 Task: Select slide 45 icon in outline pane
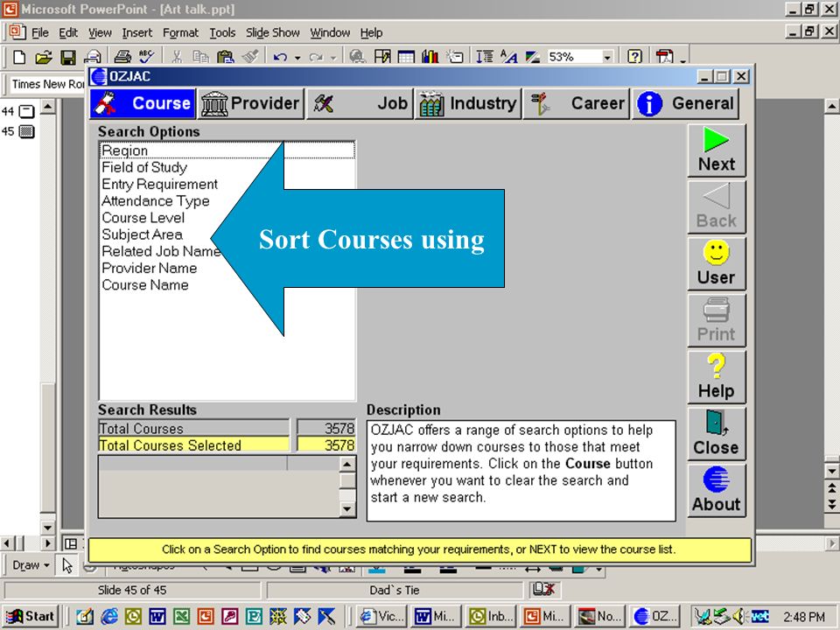coord(26,130)
